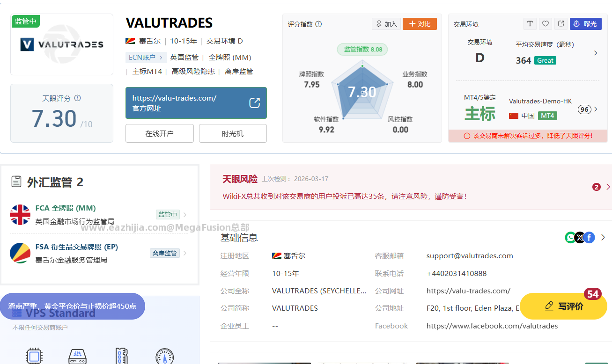Screen dimensions: 612x364
Task: Click the 评分指数 info circle icon
Action: [x=318, y=24]
